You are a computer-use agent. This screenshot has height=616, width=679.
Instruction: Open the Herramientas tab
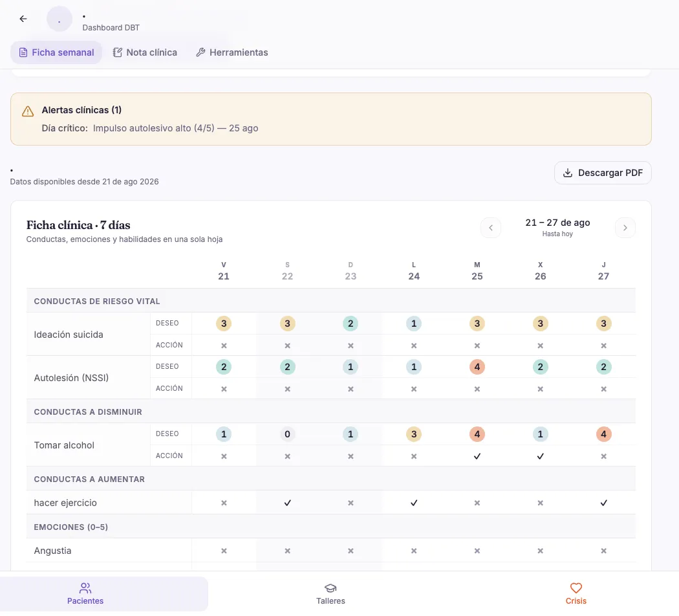[232, 52]
